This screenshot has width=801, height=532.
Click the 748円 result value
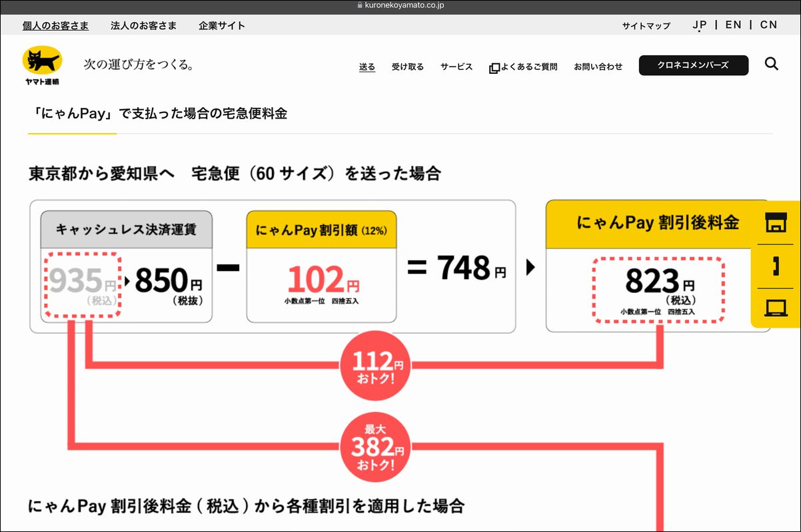tap(472, 268)
